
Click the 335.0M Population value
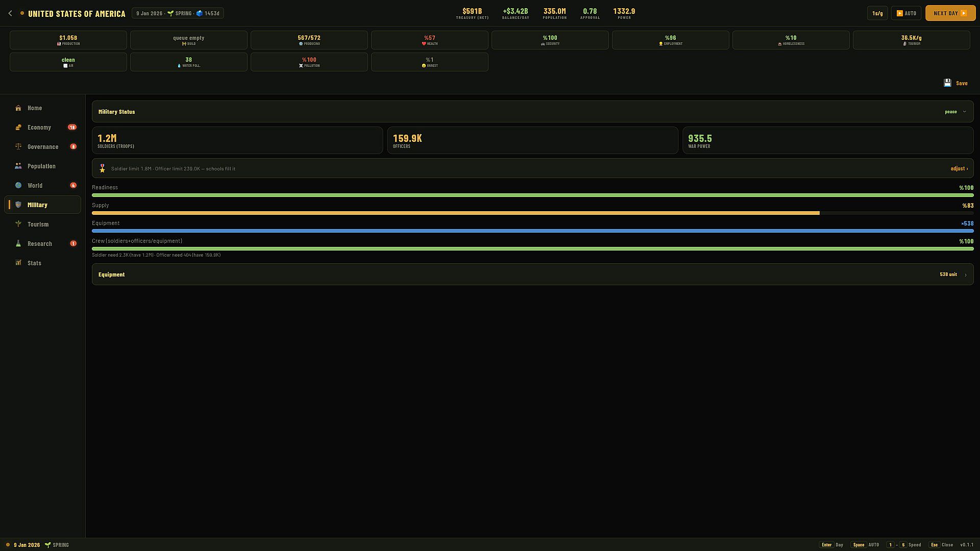click(555, 11)
